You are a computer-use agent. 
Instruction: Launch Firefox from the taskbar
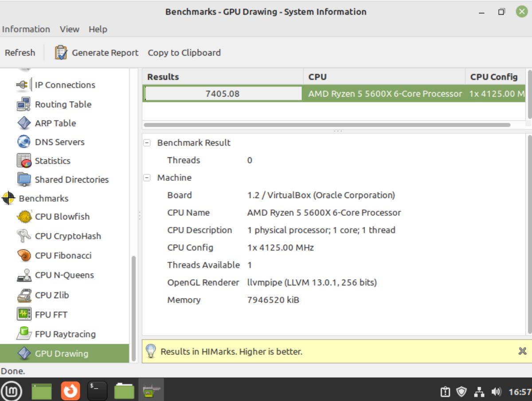coord(70,392)
